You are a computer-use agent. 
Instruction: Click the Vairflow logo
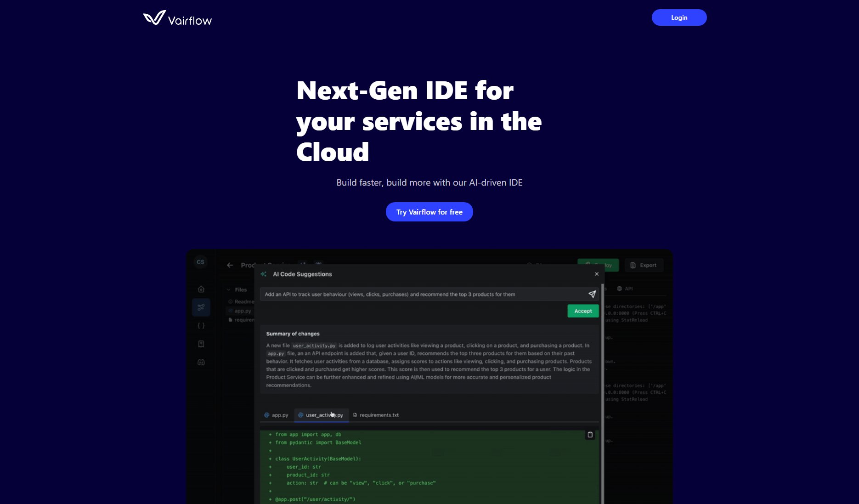click(x=177, y=18)
